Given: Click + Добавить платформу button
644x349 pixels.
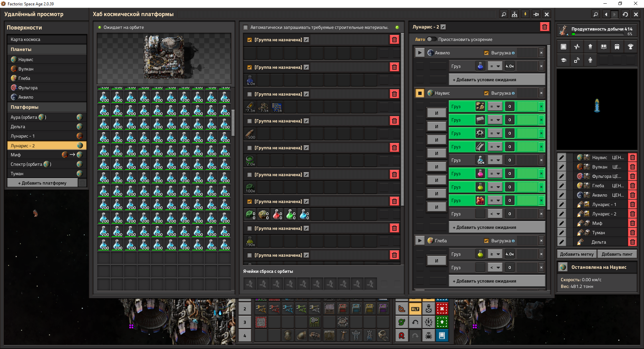Looking at the screenshot, I should point(42,183).
